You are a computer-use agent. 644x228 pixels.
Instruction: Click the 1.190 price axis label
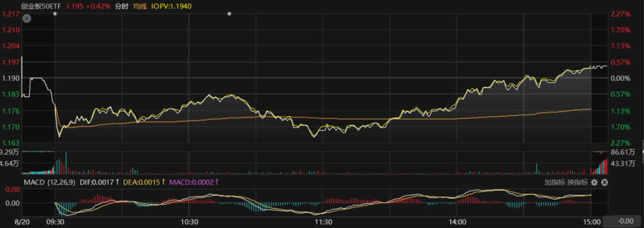point(10,78)
